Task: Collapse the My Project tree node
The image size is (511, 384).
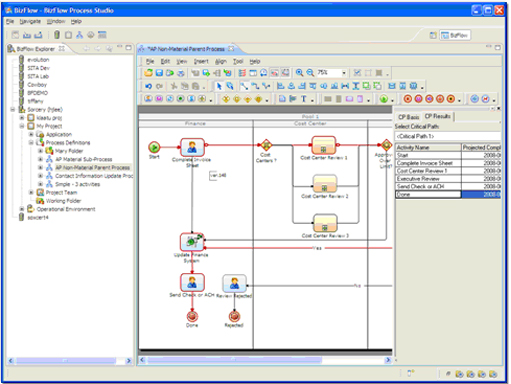Action: click(x=22, y=126)
